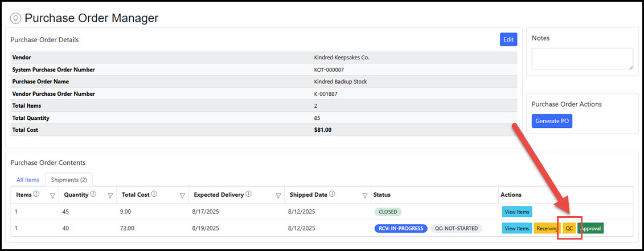Click the info icon next to Shipped Date
This screenshot has width=644, height=251.
[x=332, y=195]
